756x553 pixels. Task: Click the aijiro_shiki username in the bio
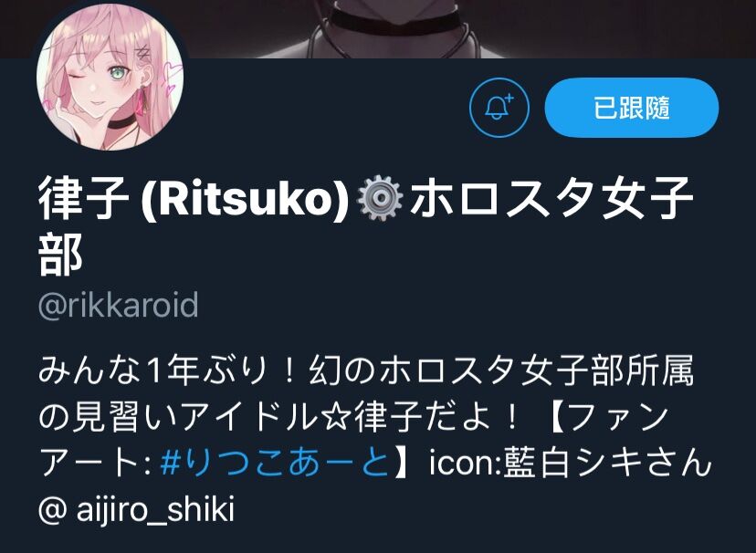[155, 509]
